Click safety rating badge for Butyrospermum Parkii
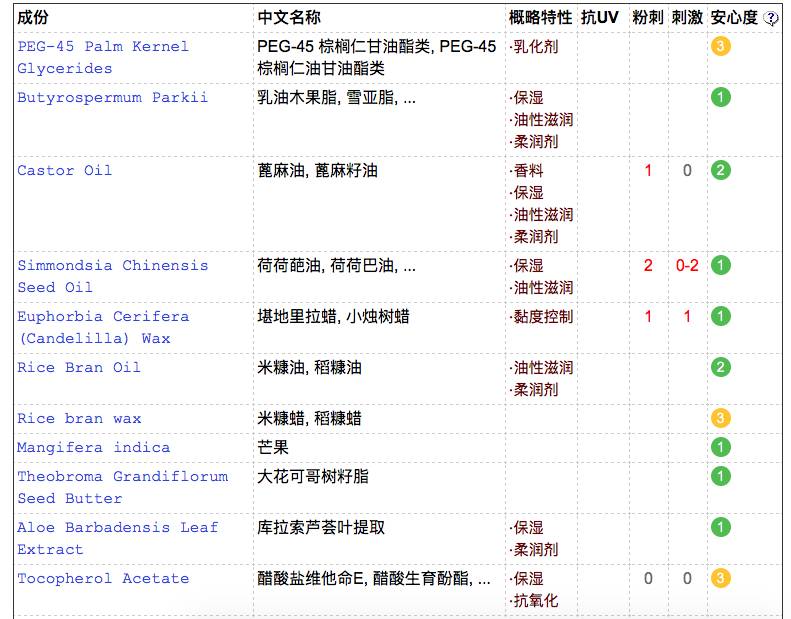Viewport: 791px width, 619px height. 721,97
